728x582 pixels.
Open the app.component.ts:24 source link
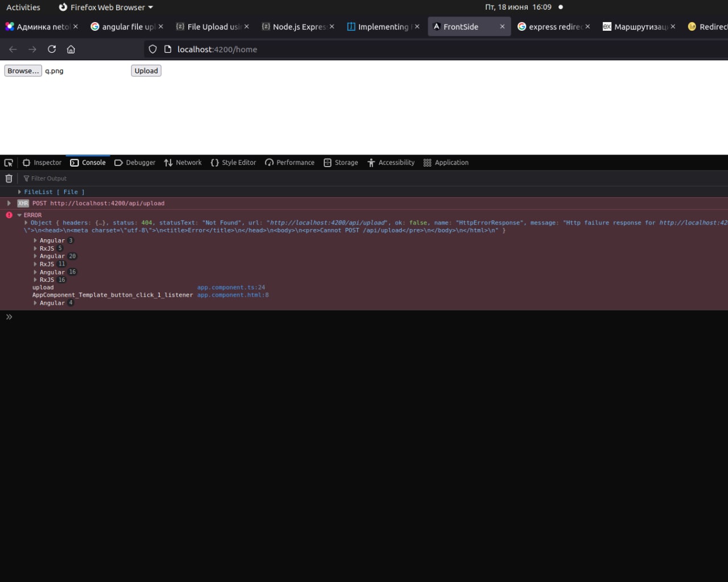coord(231,288)
